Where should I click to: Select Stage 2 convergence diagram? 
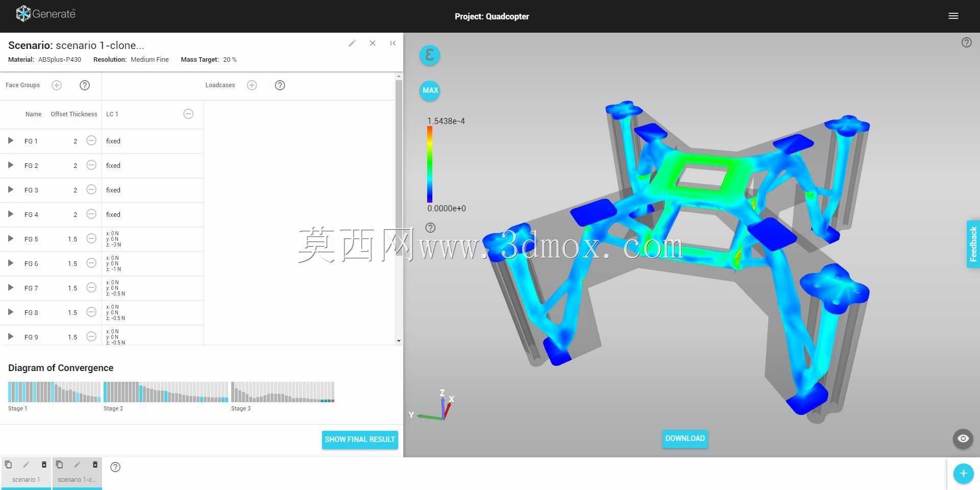pyautogui.click(x=166, y=392)
